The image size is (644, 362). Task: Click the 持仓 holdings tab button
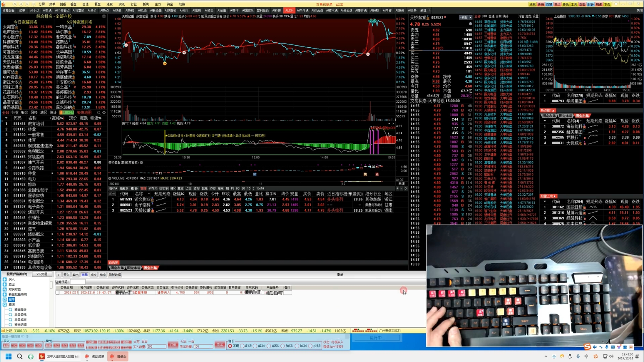[102, 275]
